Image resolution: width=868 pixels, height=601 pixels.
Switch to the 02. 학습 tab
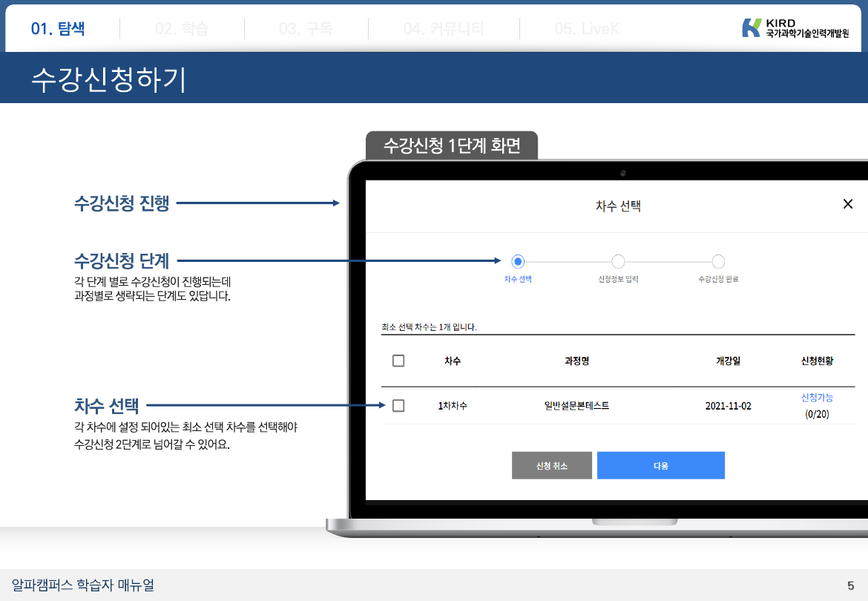(x=182, y=29)
